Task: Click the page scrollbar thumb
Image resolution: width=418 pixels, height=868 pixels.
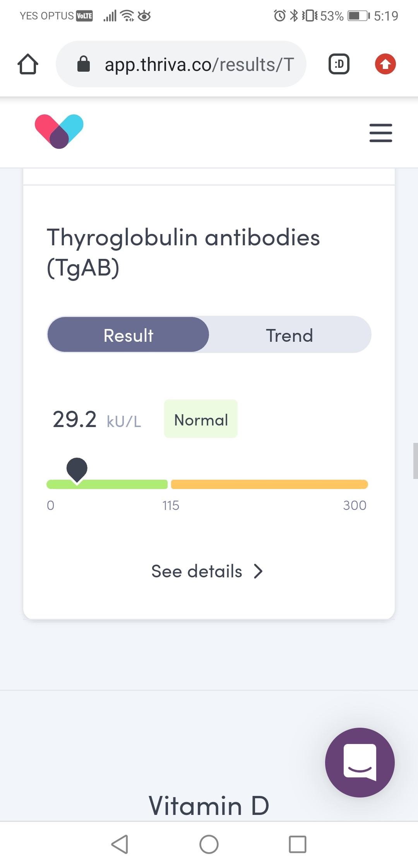Action: [x=415, y=461]
